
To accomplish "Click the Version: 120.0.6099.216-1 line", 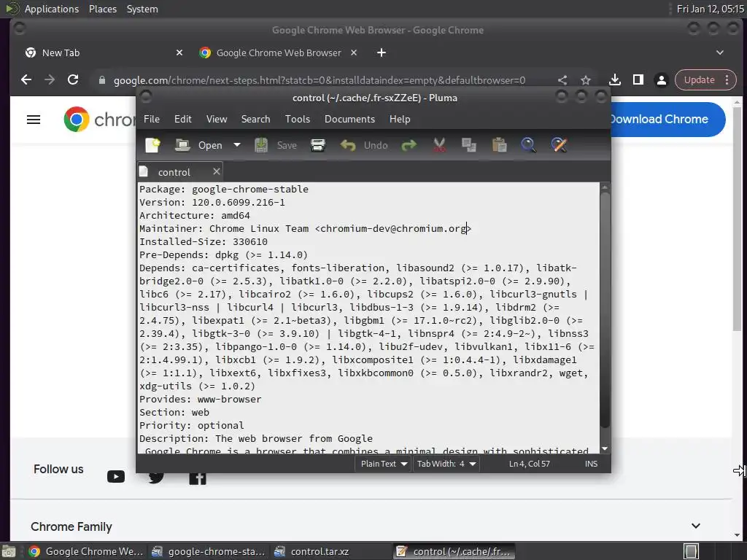I will click(x=212, y=203).
